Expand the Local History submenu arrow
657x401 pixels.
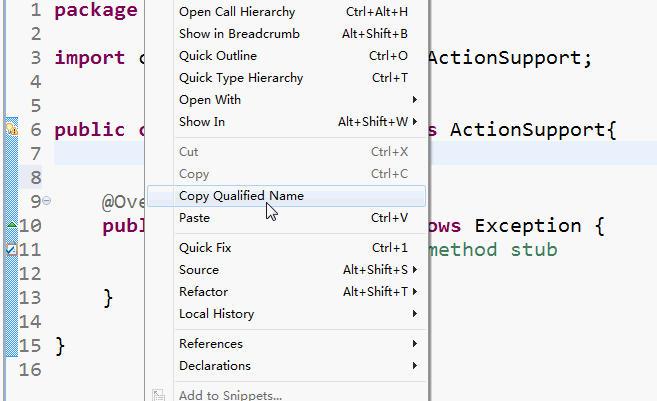414,314
